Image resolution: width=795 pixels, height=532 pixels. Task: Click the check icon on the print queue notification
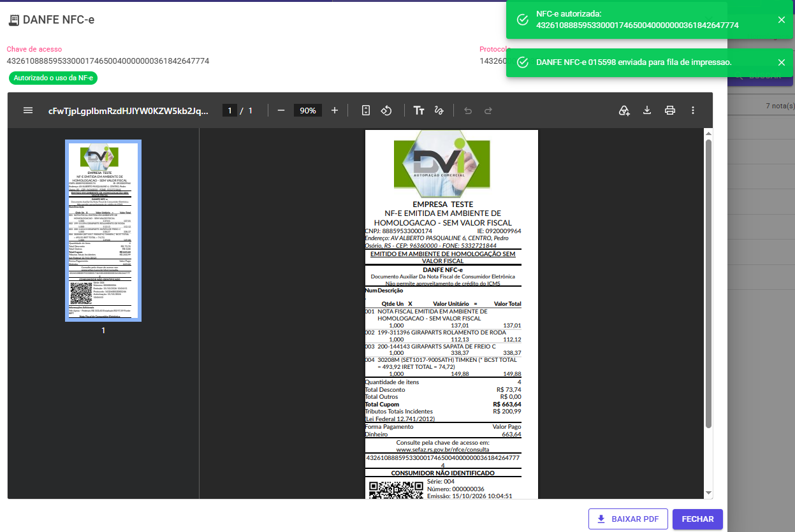[x=522, y=62]
